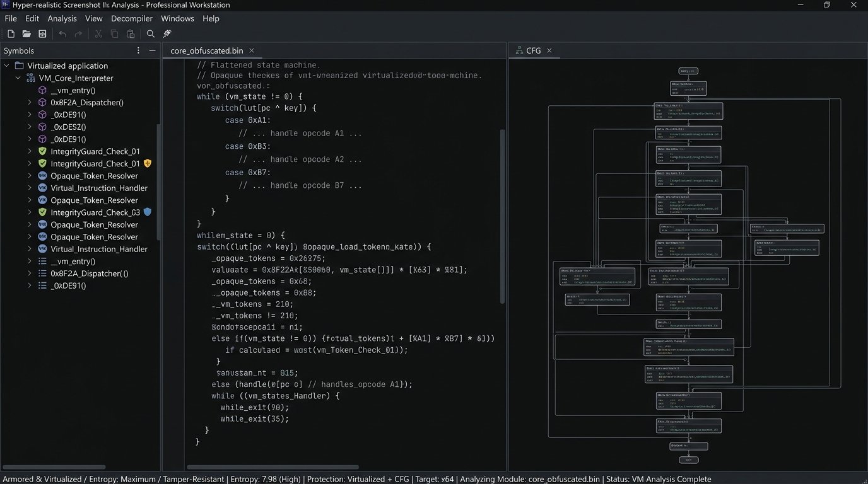Click the redo arrow in the toolbar
This screenshot has width=868, height=484.
point(78,34)
